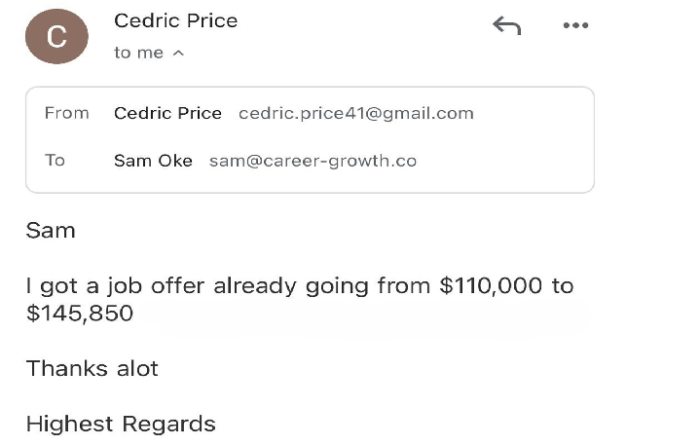
Task: Click the 'To' field label
Action: click(x=55, y=161)
